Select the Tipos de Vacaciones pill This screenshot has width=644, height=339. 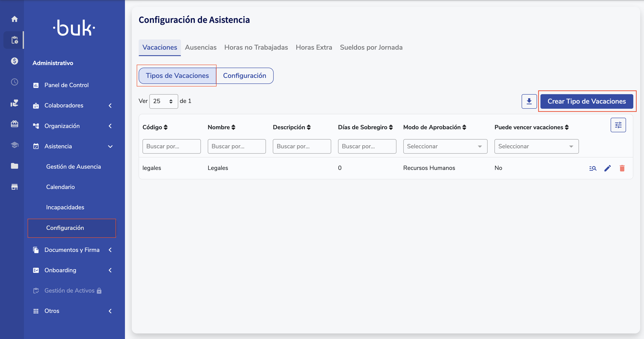click(177, 76)
